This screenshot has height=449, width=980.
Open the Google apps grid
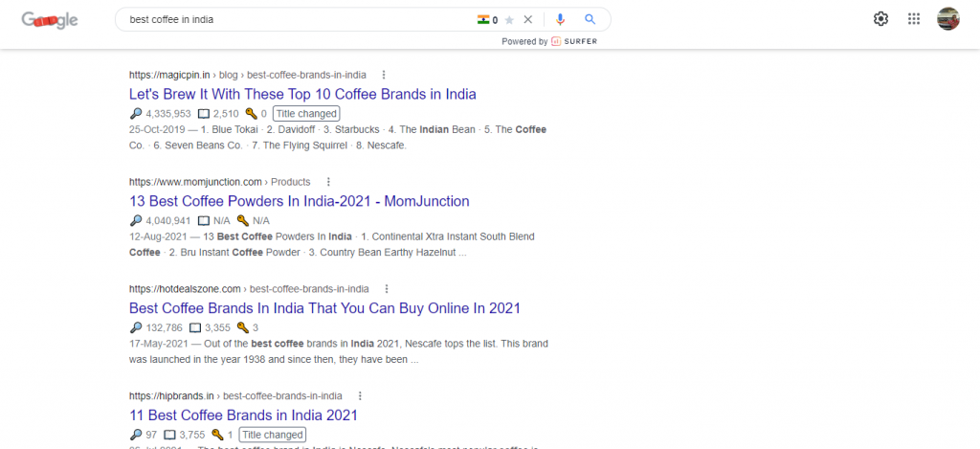pos(914,19)
